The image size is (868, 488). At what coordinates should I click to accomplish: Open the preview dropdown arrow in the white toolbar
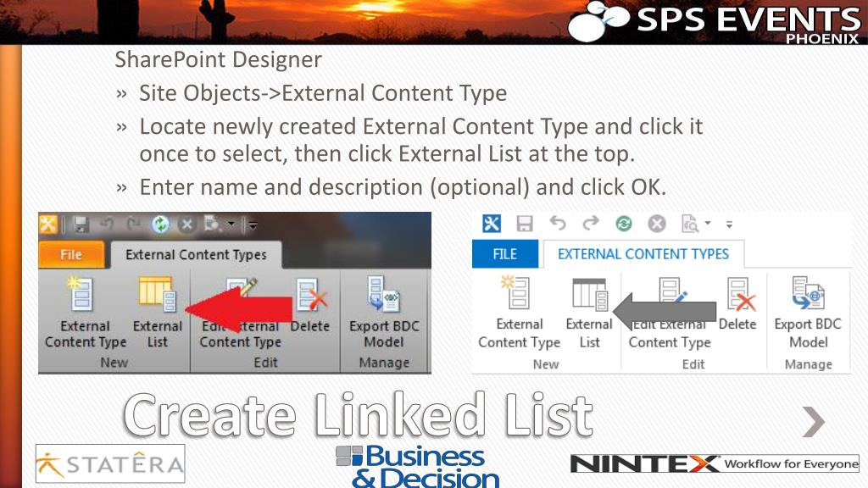tap(708, 224)
